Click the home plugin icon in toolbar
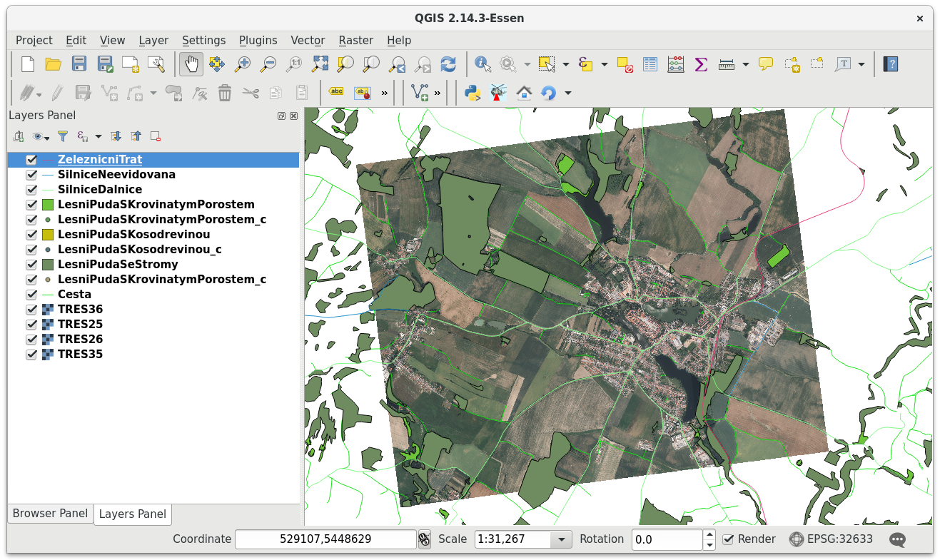This screenshot has width=940, height=560. click(524, 93)
